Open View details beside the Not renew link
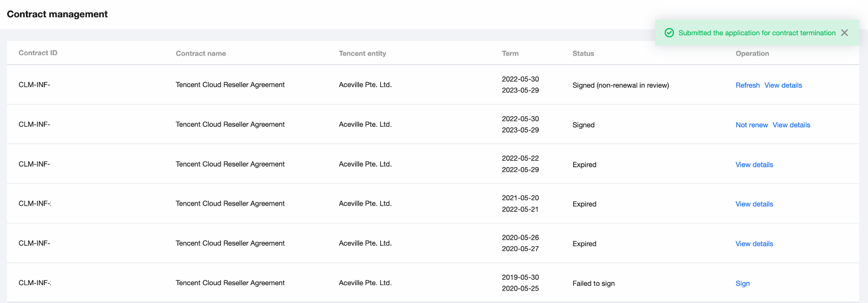 (x=791, y=125)
